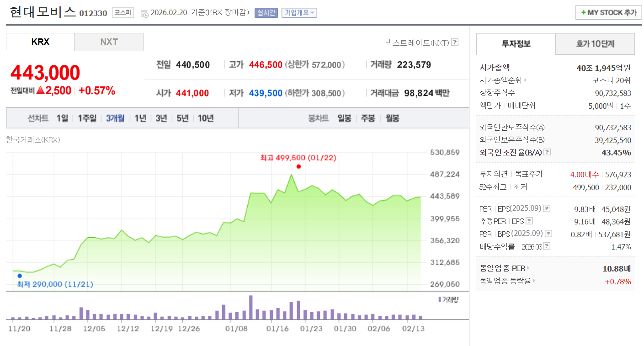Click the 현대모비스 stock name heading
This screenshot has height=346, width=644.
[x=43, y=12]
